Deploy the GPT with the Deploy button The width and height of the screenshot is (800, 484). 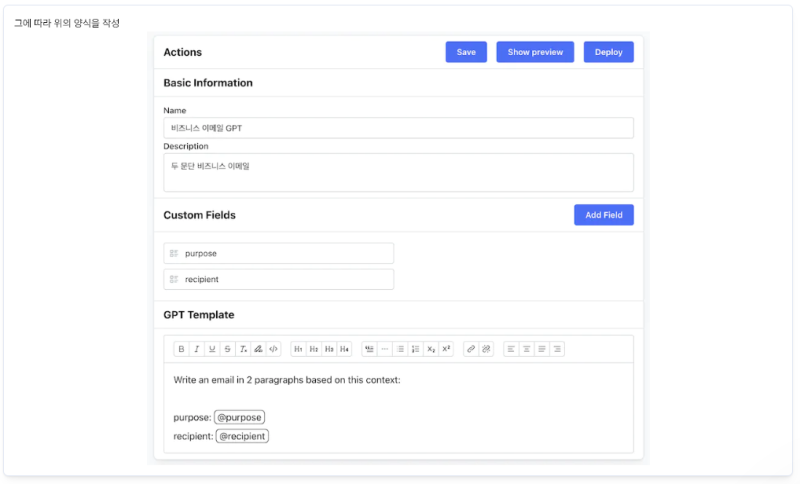coord(609,52)
